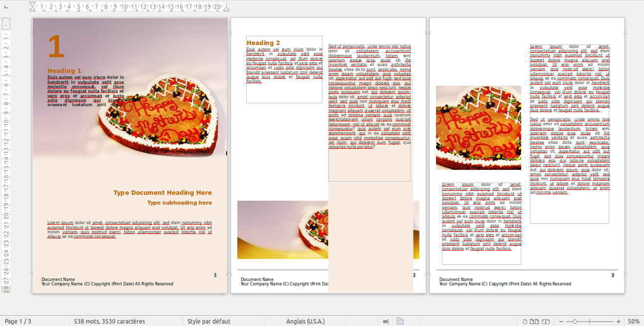
Task: Select single-page view in status bar
Action: (x=525, y=322)
